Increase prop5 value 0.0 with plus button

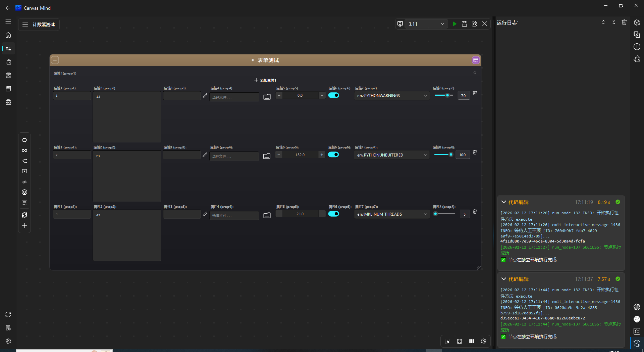[x=322, y=95]
